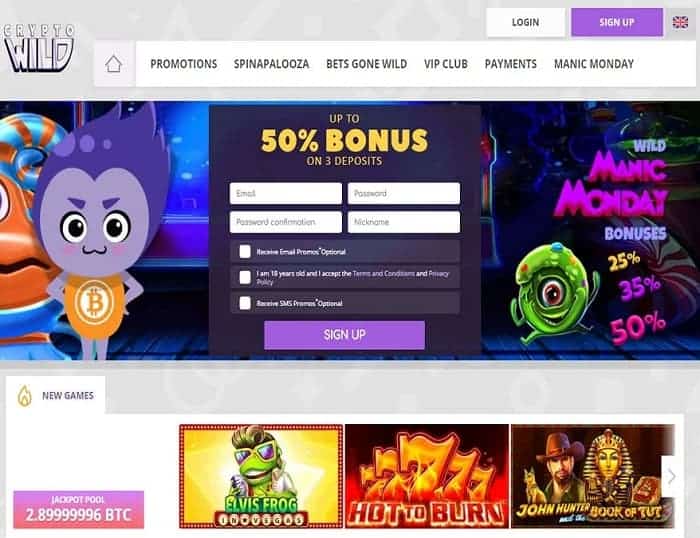Focus the Email input field
Image resolution: width=700 pixels, height=538 pixels.
pyautogui.click(x=286, y=193)
